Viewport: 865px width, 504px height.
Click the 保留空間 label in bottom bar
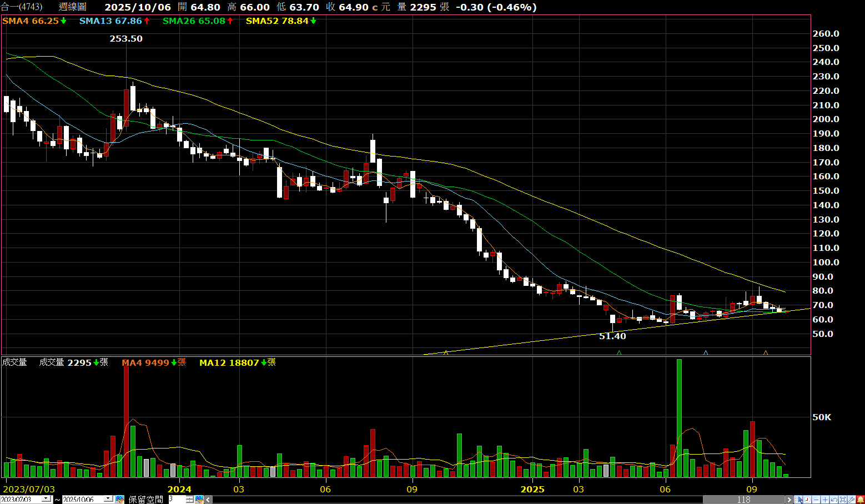click(146, 500)
